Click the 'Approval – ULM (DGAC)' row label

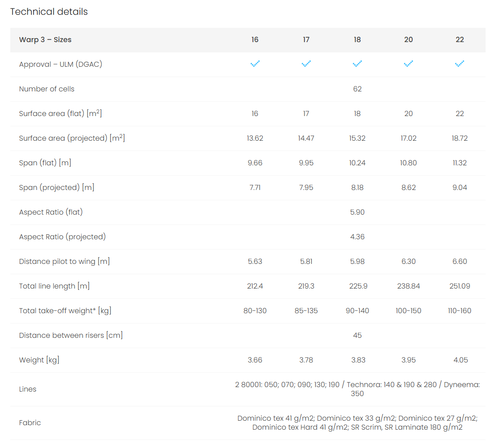tap(61, 65)
